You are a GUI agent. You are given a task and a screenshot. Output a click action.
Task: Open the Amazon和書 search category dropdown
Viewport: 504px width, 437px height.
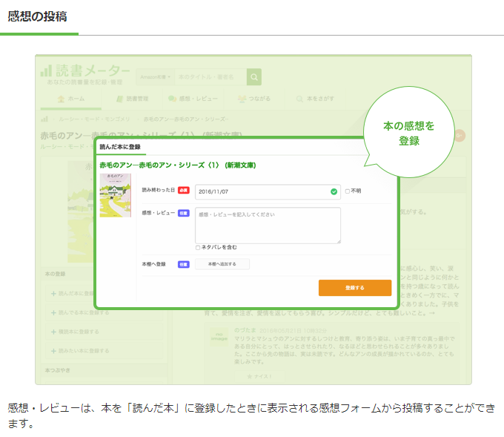(155, 77)
